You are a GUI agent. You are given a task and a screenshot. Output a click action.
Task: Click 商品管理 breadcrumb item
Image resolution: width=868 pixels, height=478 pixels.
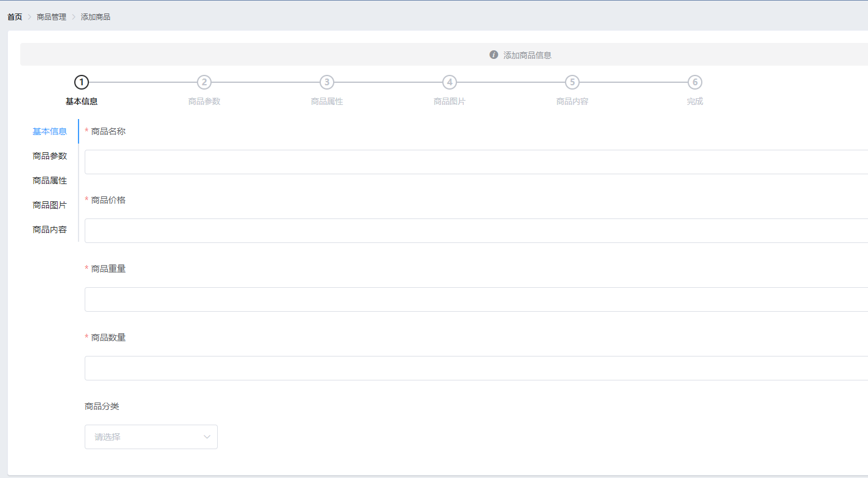point(52,17)
